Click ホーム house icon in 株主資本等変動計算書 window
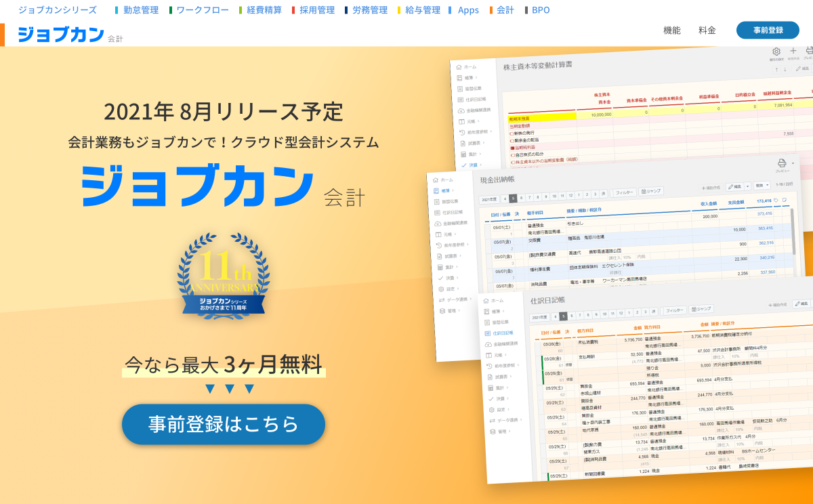 click(x=459, y=67)
